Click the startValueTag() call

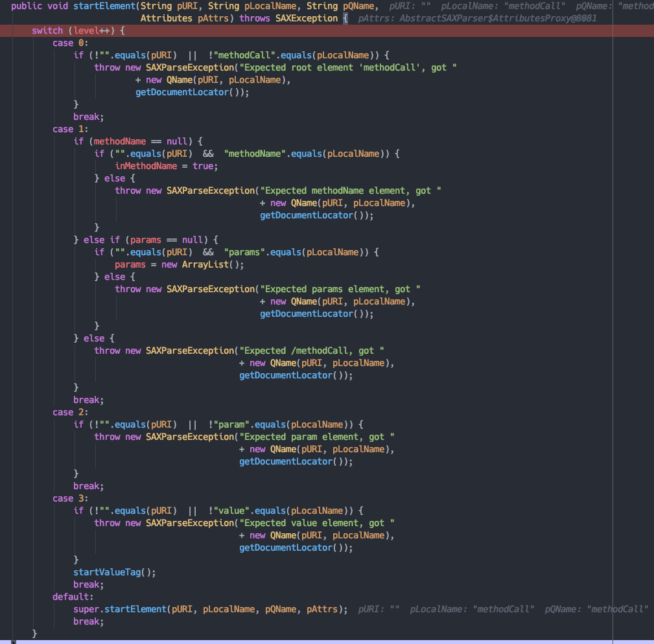[x=114, y=572]
